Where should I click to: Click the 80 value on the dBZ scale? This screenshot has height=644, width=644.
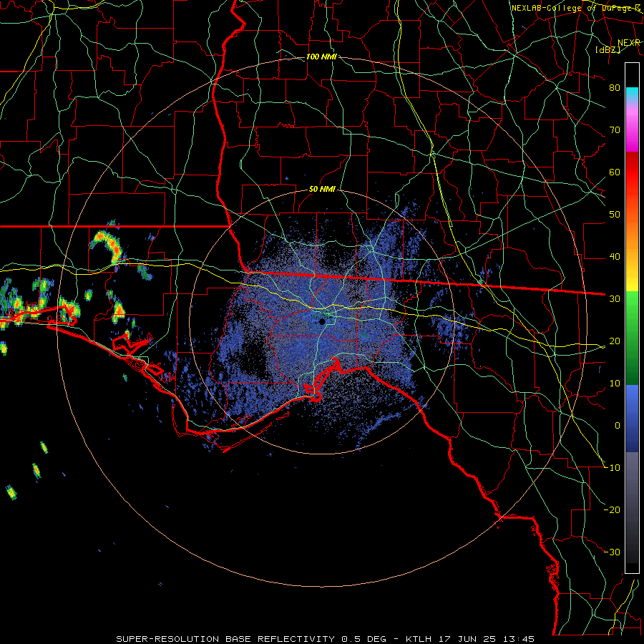[615, 88]
